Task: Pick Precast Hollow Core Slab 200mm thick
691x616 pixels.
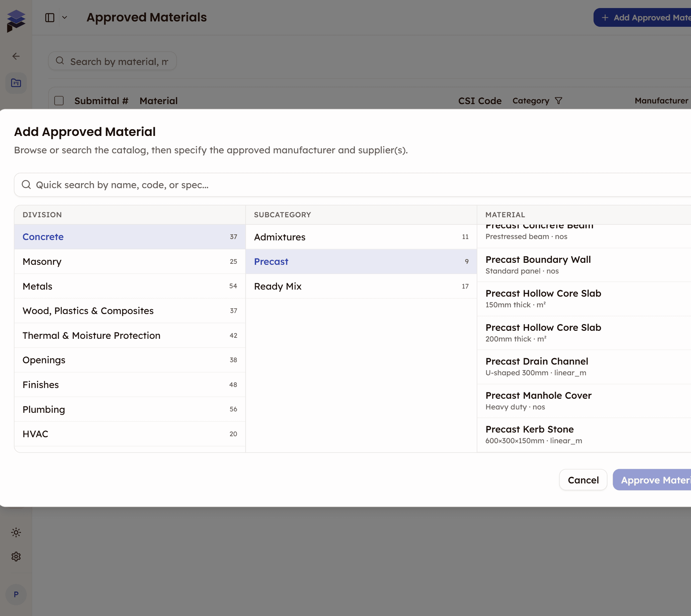Action: coord(584,333)
